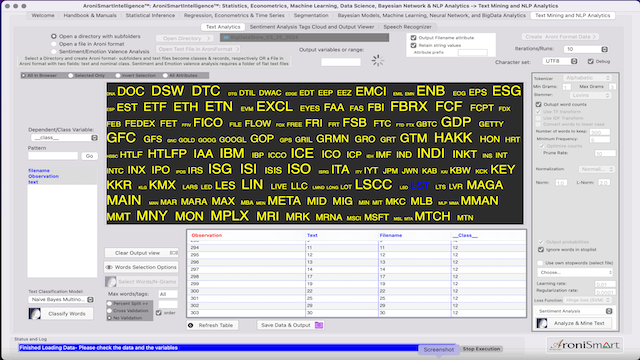Toggle Output Filename attribute checkbox

coord(413,38)
